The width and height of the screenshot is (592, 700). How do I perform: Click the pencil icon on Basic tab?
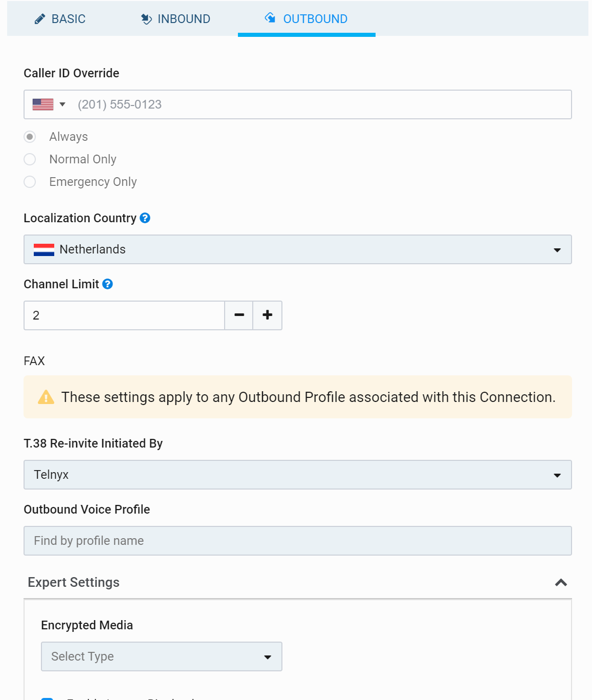(x=39, y=19)
